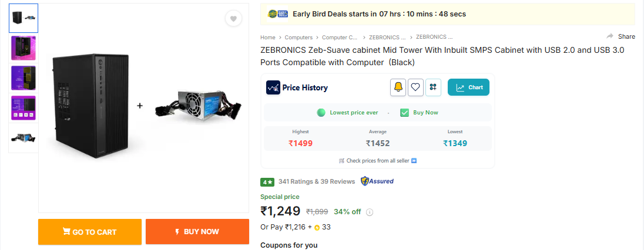Viewport: 644px width, 250px height.
Task: Click the info icon beside 34% off
Action: click(x=370, y=212)
